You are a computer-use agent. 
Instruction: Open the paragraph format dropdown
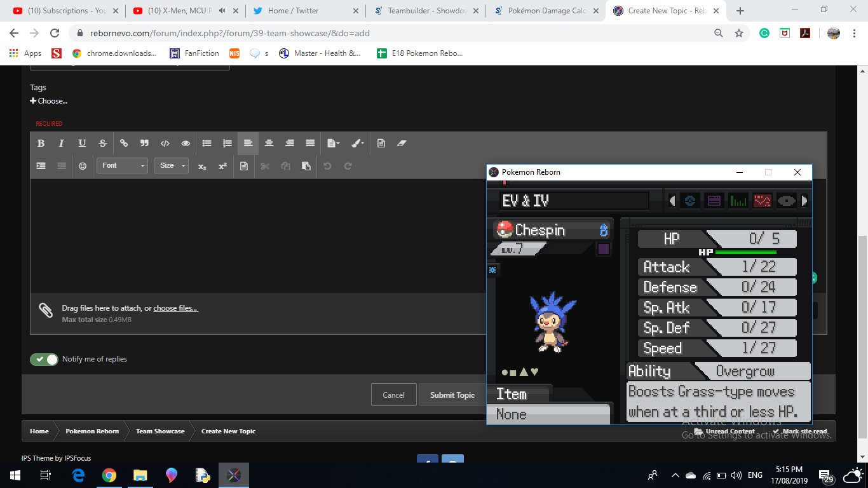click(333, 144)
